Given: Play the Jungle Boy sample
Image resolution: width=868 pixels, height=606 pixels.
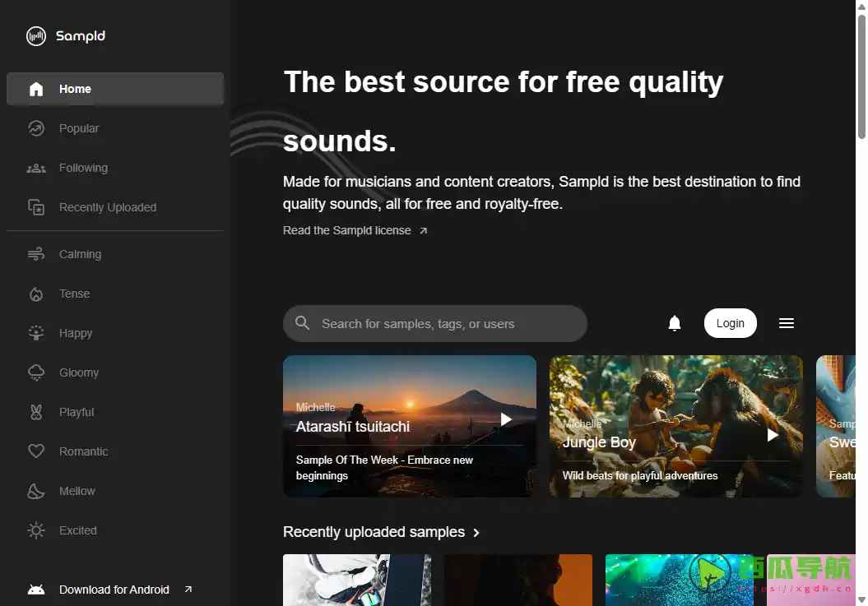Looking at the screenshot, I should tap(773, 435).
